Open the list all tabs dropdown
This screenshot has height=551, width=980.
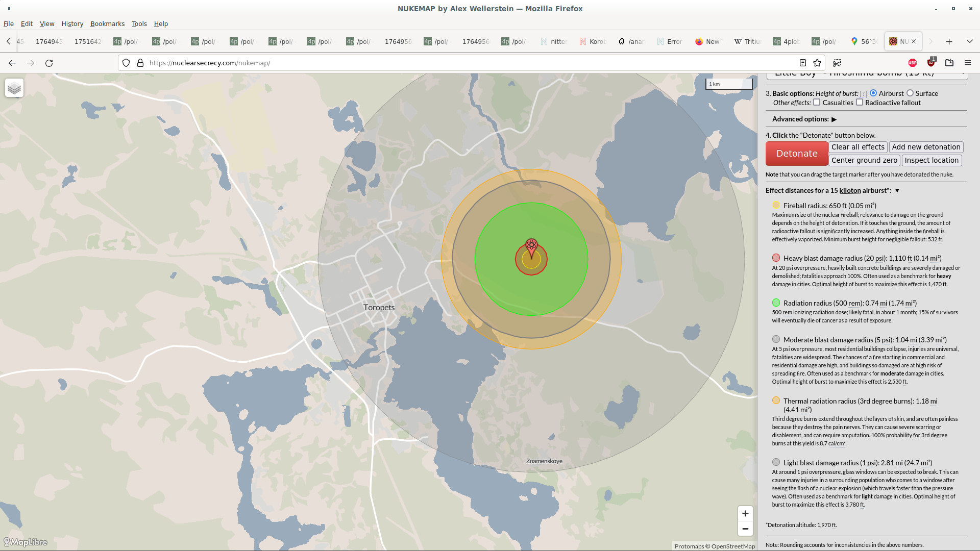[x=969, y=41]
